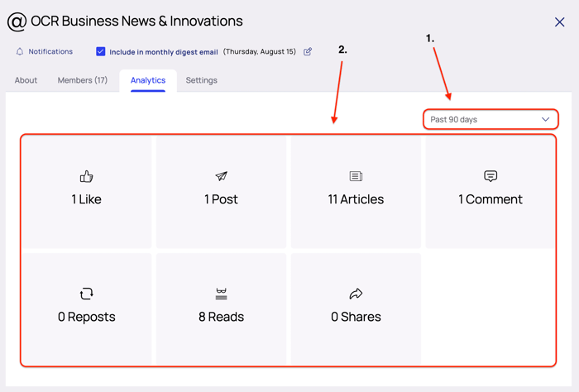Switch to the Settings tab
The width and height of the screenshot is (579, 392).
[201, 80]
